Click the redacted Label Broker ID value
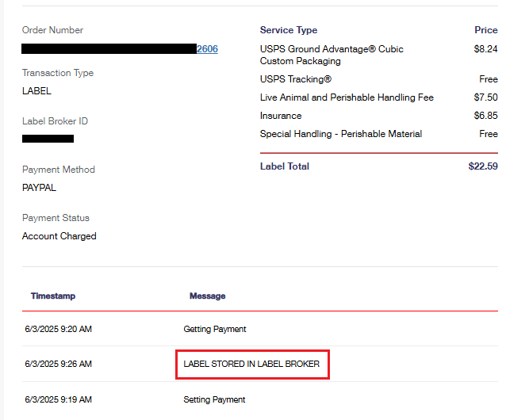Screen dimensions: 529x420 (48, 139)
